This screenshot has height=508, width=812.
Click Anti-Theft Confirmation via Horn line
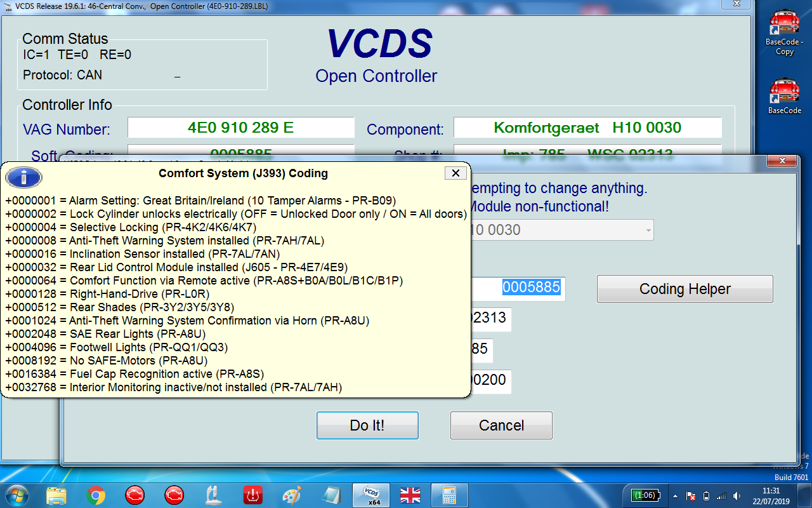pos(187,321)
